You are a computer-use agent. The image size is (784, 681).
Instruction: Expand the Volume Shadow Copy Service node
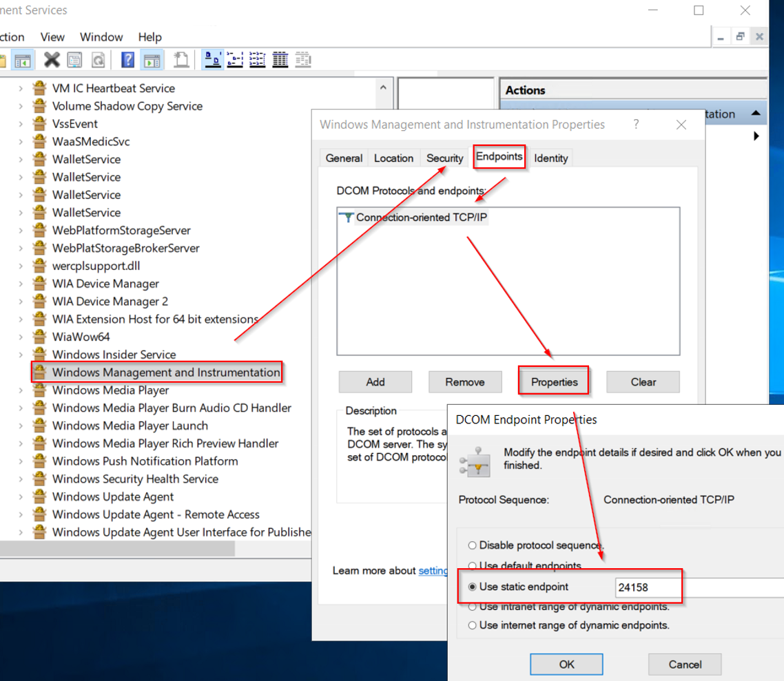(21, 106)
